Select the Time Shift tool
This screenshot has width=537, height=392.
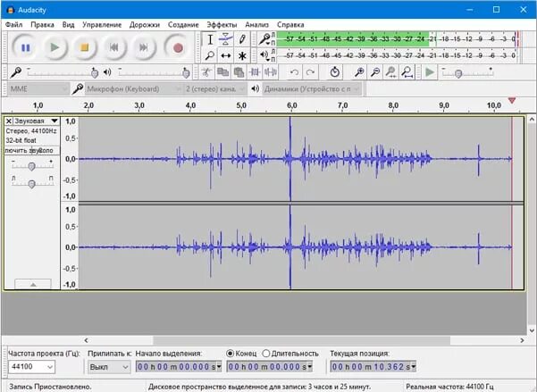tap(226, 55)
